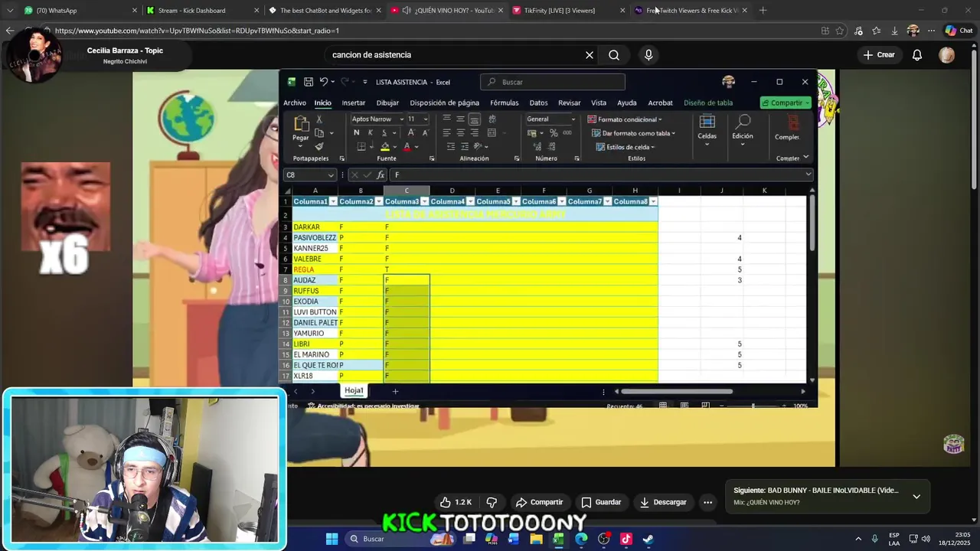Open General number format dropdown
The image size is (980, 551).
[x=573, y=119]
